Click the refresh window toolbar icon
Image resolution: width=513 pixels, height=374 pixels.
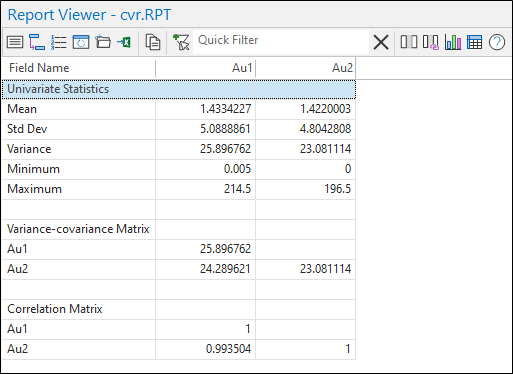coord(81,42)
